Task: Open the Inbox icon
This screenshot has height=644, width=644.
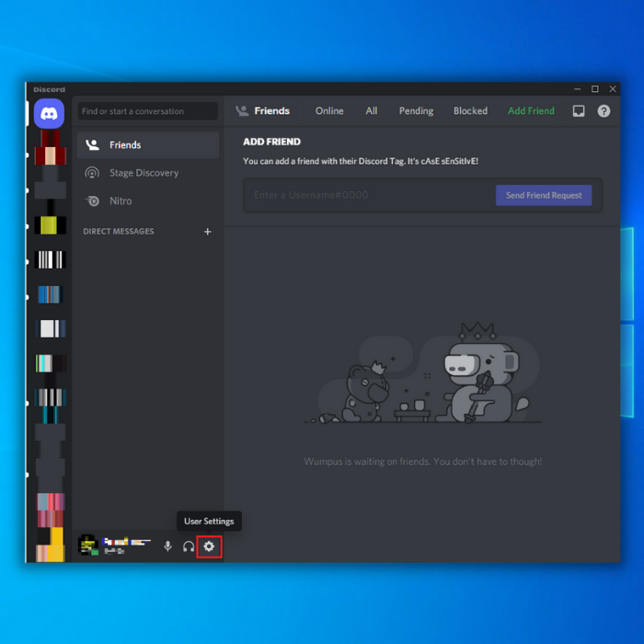Action: click(579, 111)
